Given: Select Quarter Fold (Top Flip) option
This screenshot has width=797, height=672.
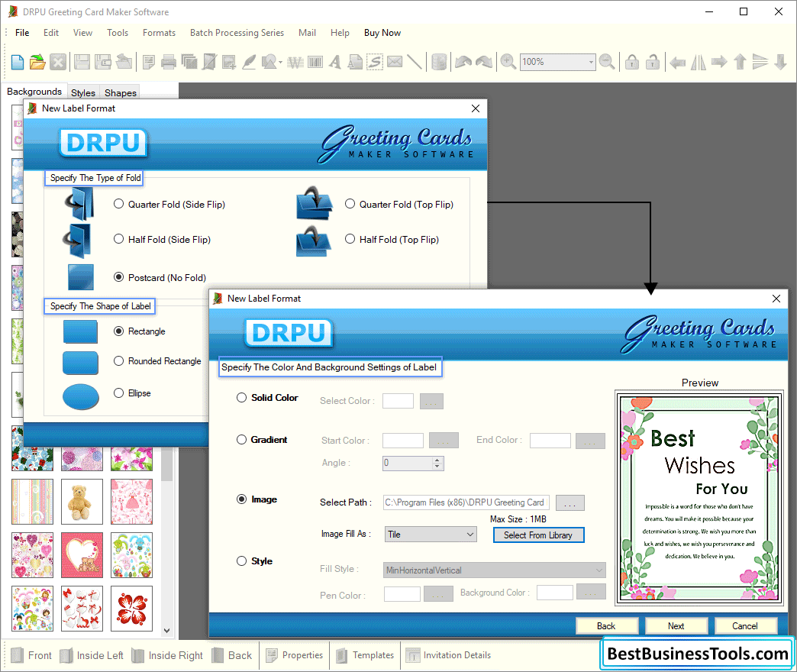Looking at the screenshot, I should tap(350, 204).
